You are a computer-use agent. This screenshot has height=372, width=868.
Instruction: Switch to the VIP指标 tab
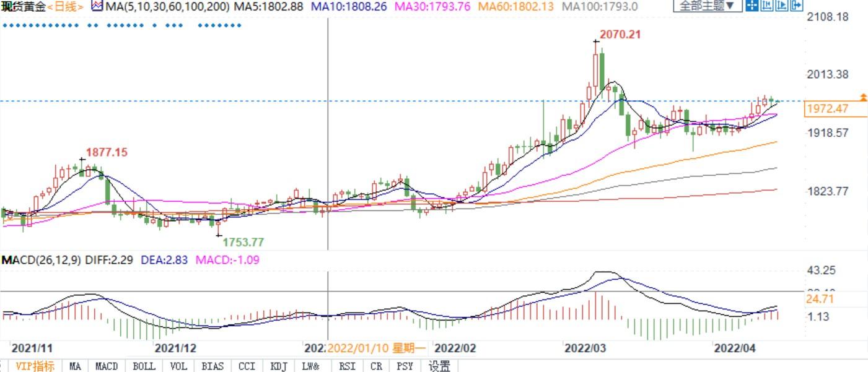(x=34, y=366)
